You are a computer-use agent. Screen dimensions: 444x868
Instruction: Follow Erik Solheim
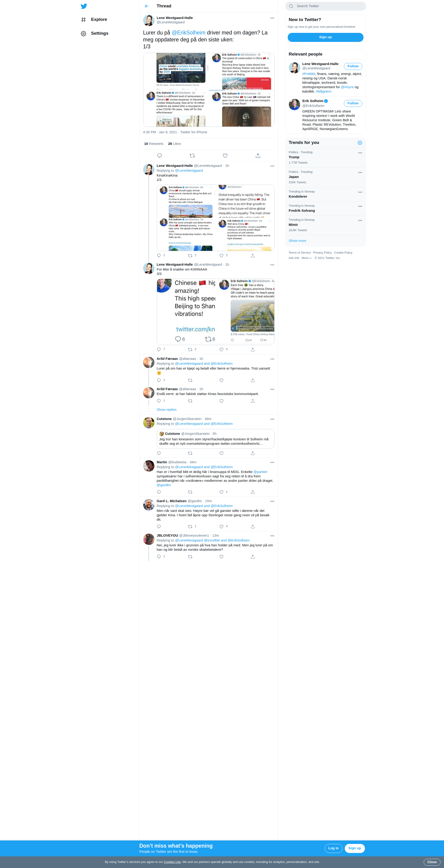[353, 103]
